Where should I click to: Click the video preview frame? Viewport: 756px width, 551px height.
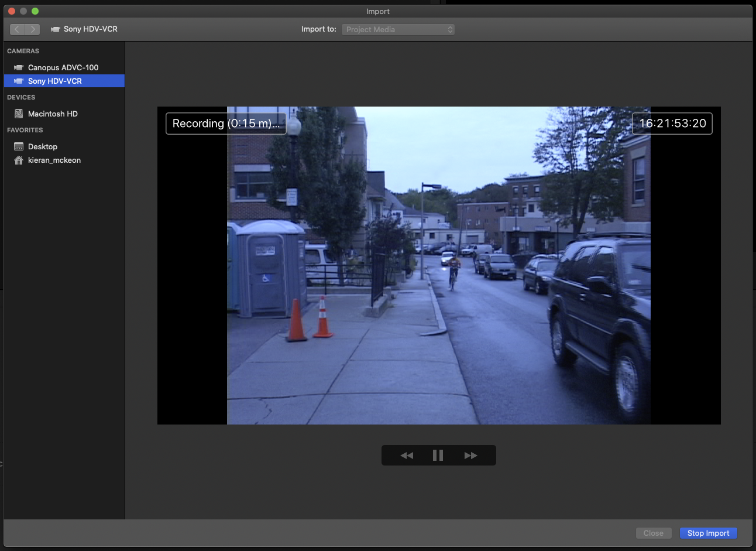(x=439, y=265)
